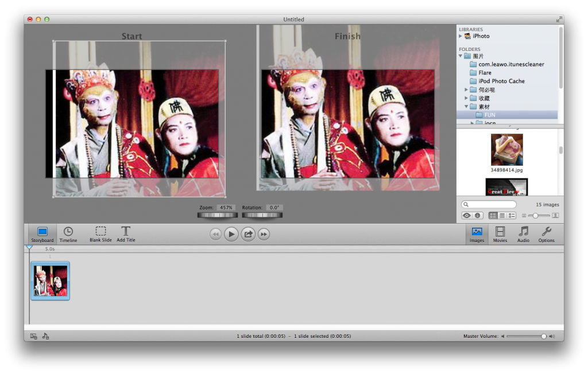Click the audio track icon in status bar
Screen dimensions: 588x374
point(45,336)
